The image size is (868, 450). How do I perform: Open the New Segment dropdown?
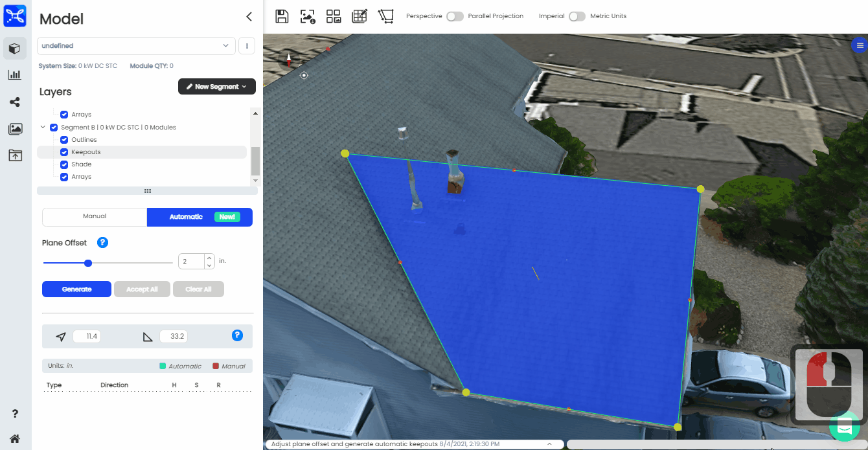coord(217,87)
